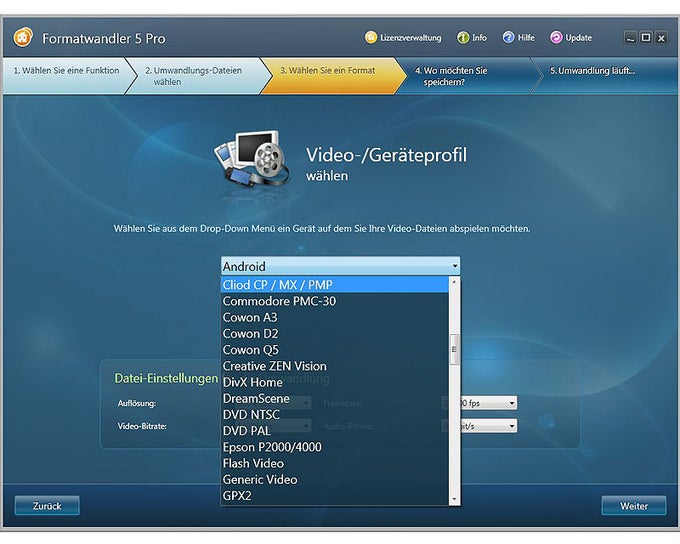
Task: Pick DVD PAL from the list
Action: pos(335,431)
